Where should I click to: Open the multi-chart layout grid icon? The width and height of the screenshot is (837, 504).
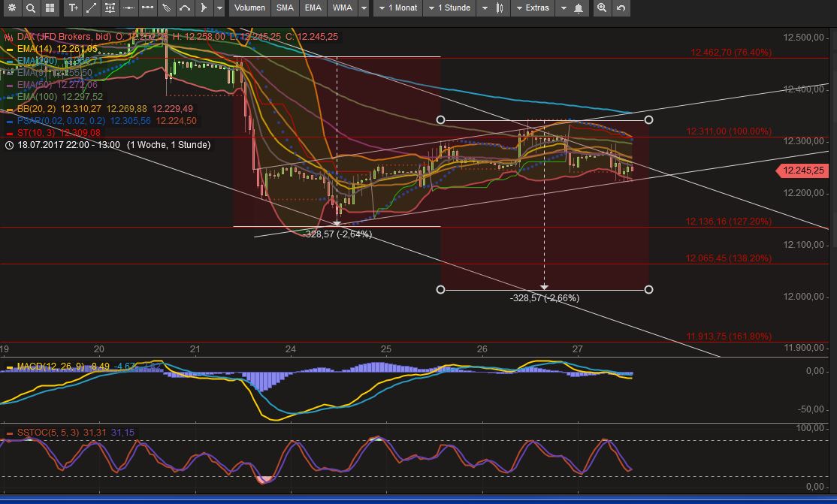51,8
